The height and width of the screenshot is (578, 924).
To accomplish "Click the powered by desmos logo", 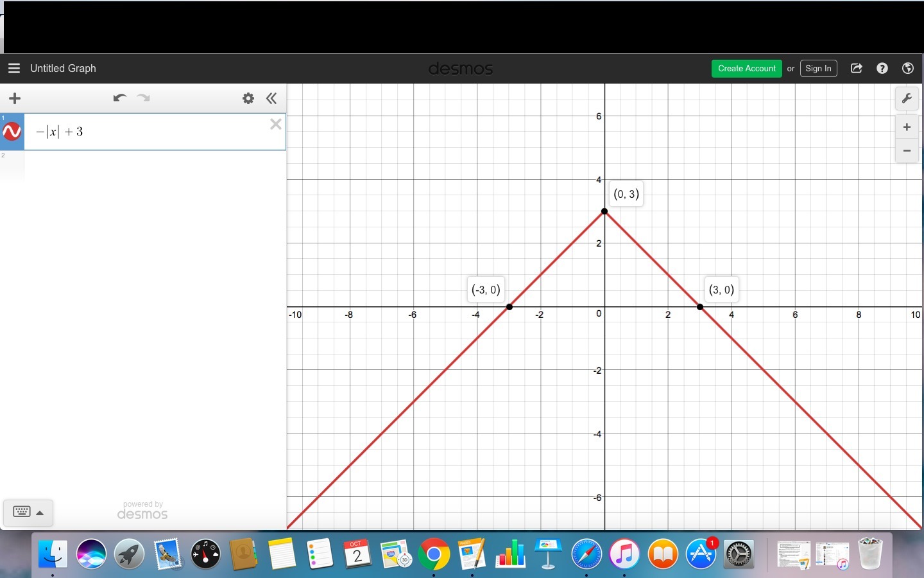I will (x=142, y=511).
